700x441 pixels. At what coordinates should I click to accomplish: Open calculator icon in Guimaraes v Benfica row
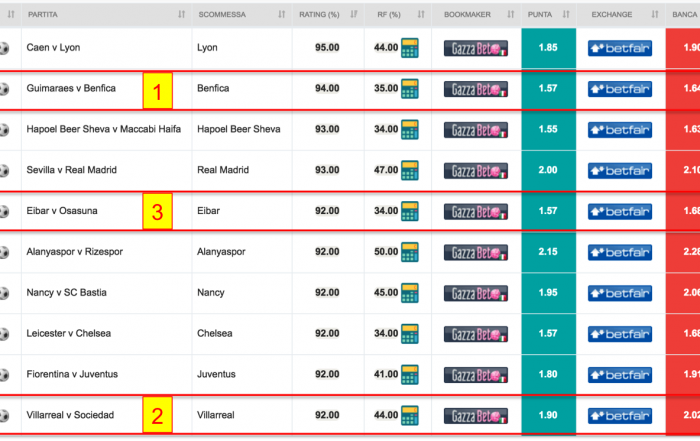[409, 88]
